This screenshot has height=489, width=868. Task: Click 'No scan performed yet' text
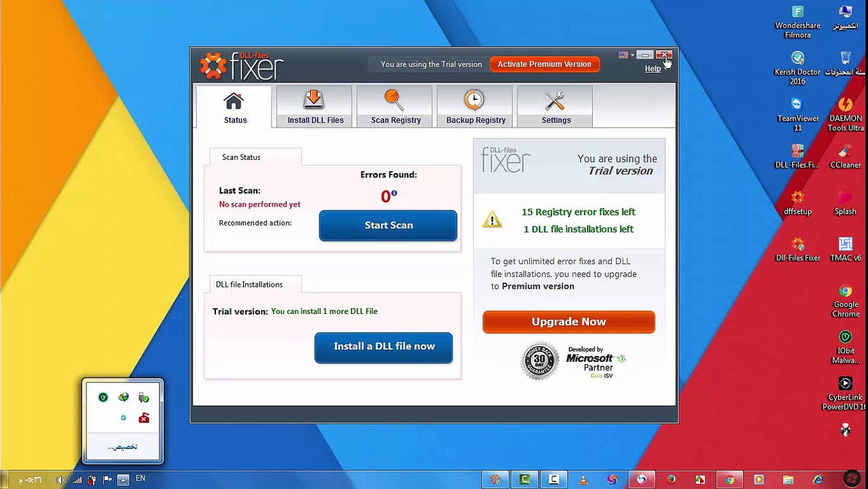click(259, 204)
